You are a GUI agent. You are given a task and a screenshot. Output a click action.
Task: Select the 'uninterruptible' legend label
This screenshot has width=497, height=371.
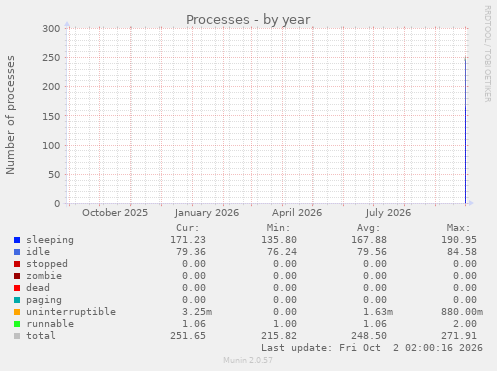coord(71,312)
